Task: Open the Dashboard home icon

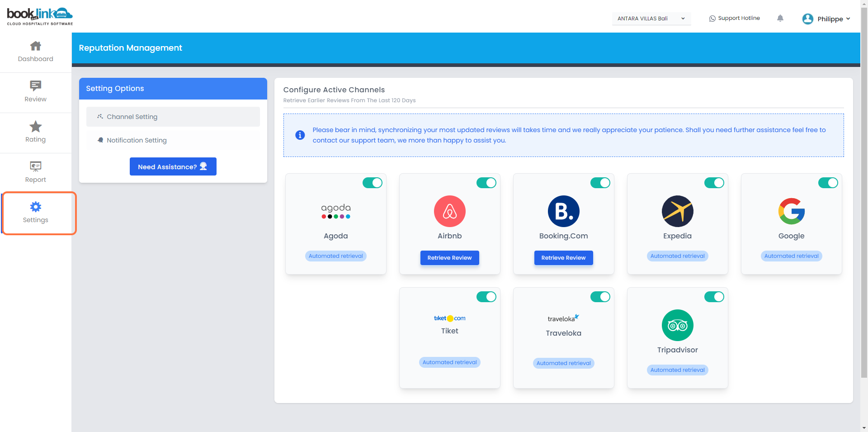Action: (36, 46)
